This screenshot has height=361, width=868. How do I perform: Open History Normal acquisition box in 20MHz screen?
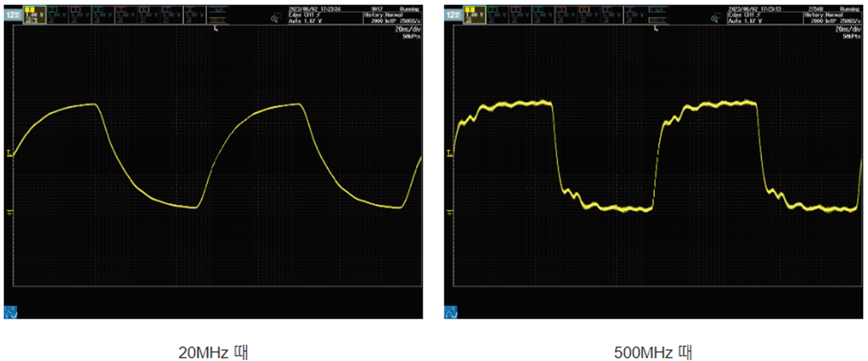click(x=392, y=17)
